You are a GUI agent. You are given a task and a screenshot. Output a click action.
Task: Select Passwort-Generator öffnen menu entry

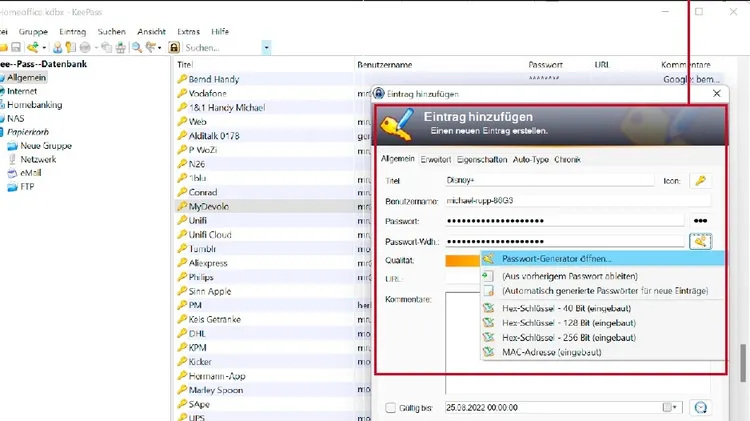pos(558,259)
